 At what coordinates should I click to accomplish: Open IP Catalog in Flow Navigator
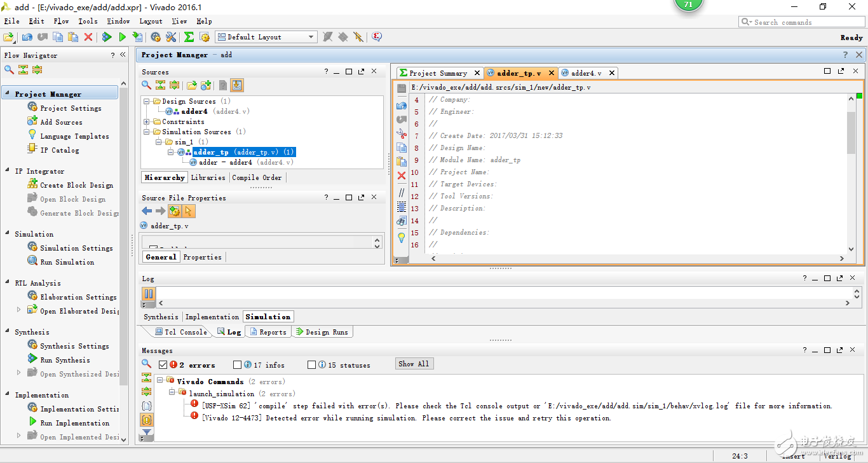(59, 150)
